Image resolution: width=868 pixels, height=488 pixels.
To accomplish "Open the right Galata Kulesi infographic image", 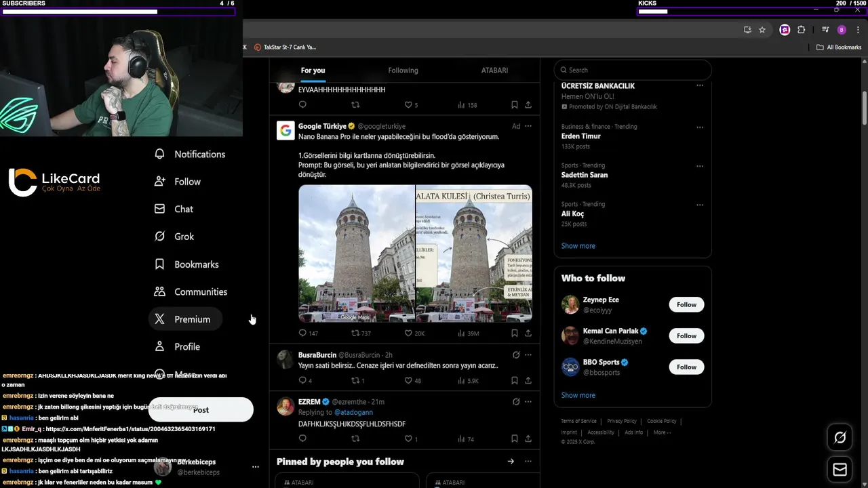I will [x=474, y=253].
